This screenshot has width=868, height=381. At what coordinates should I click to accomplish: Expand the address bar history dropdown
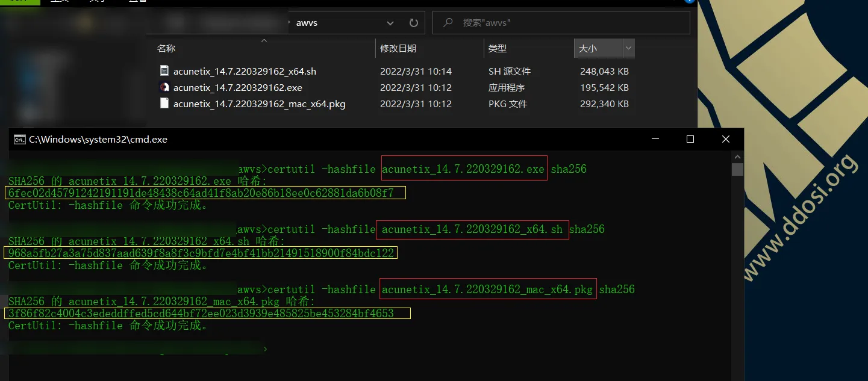(391, 23)
